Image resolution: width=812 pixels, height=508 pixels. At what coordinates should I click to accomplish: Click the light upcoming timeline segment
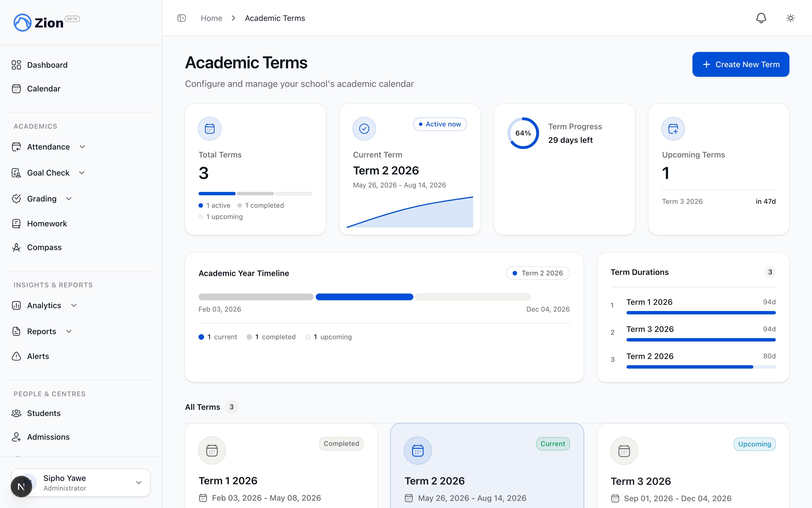point(473,297)
